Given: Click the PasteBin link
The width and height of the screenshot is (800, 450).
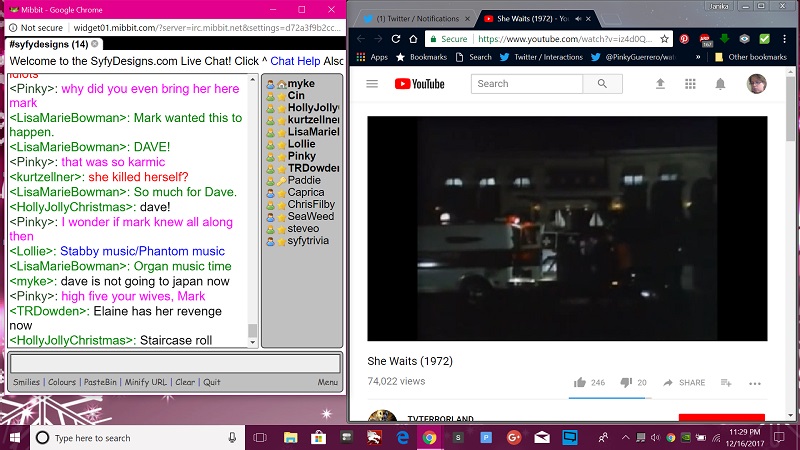Looking at the screenshot, I should [x=100, y=382].
